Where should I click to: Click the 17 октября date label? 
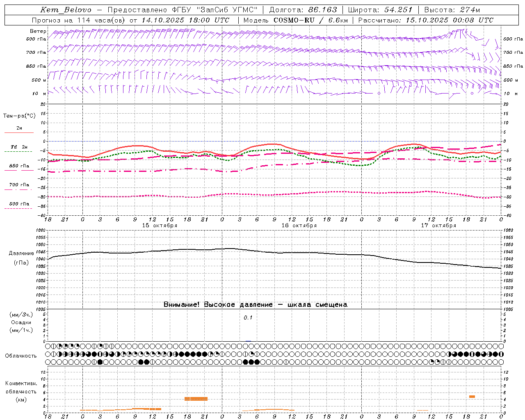click(x=438, y=226)
